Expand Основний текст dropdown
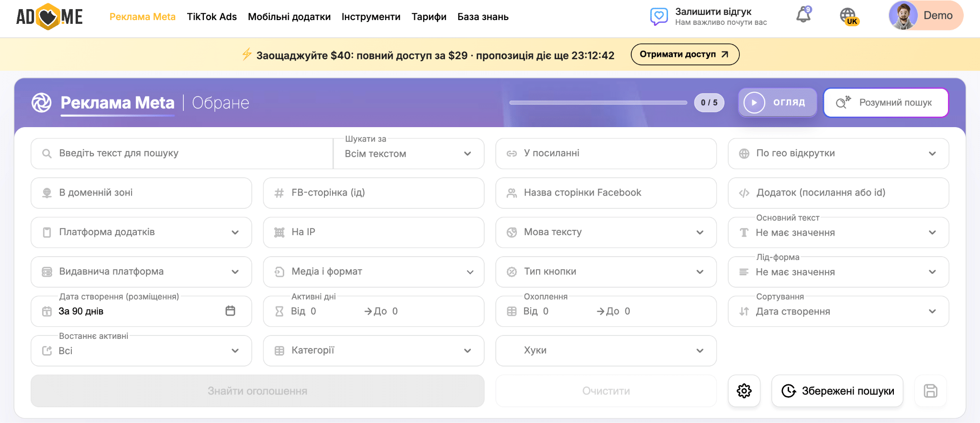Viewport: 980px width, 423px height. tap(838, 232)
